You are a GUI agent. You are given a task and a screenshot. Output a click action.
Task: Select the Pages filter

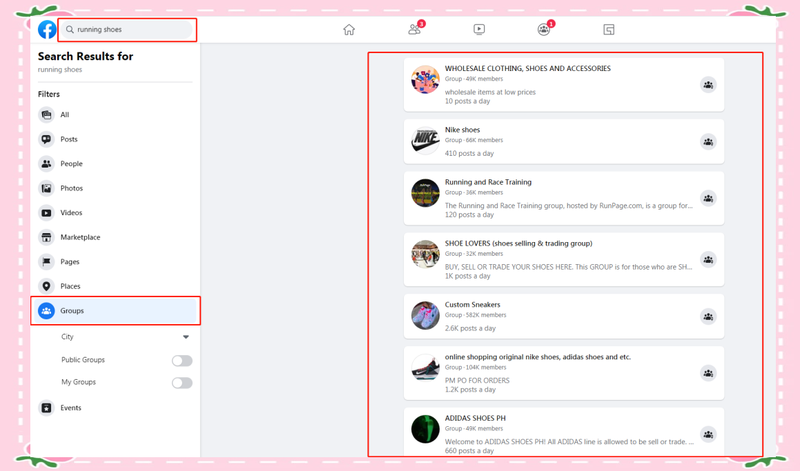115,262
